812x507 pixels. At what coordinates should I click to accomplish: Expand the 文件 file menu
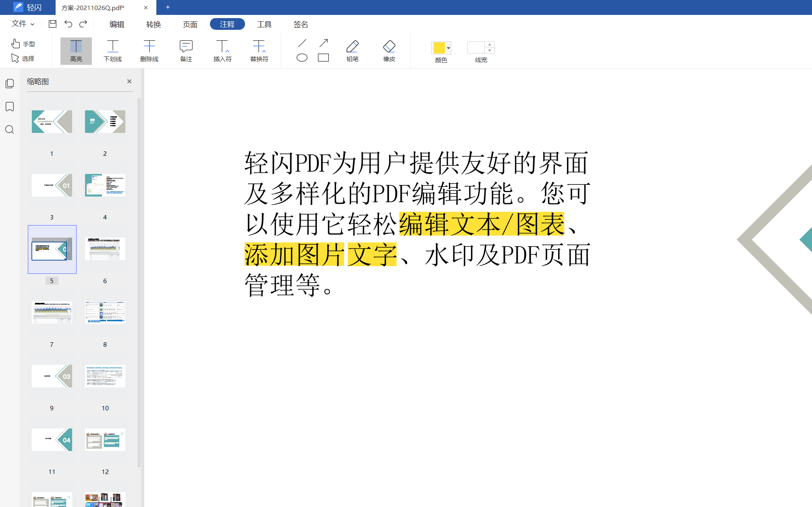click(23, 24)
